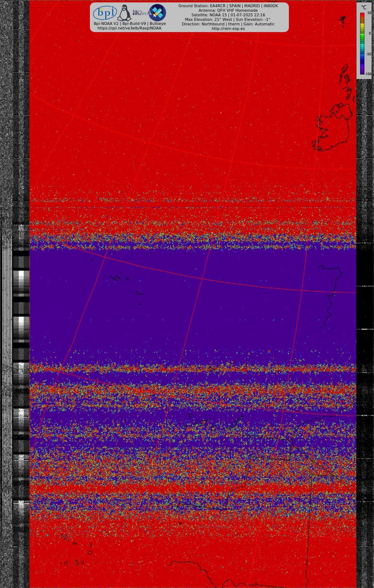Select the 'Bpi-NOAA V2 | Bpi-Build-V9 | Bullseye' text
Screen dimensions: 374x588
click(x=130, y=24)
